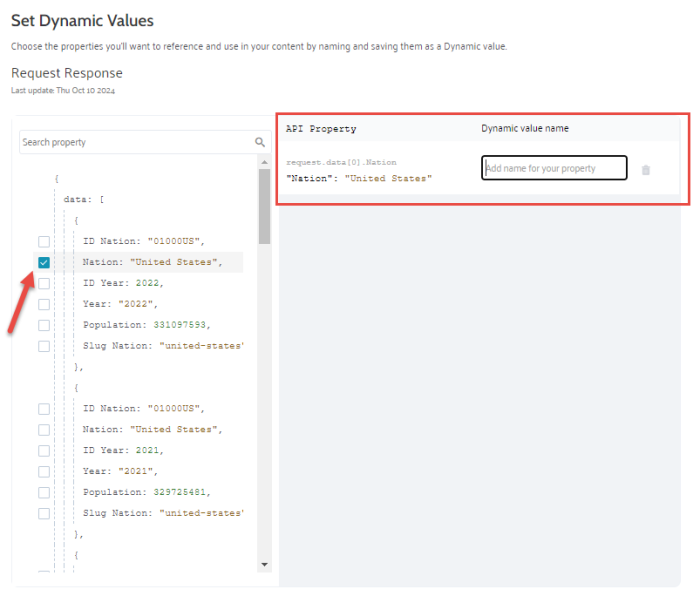
Task: Check the ID Year: 2021 checkbox
Action: coord(44,450)
